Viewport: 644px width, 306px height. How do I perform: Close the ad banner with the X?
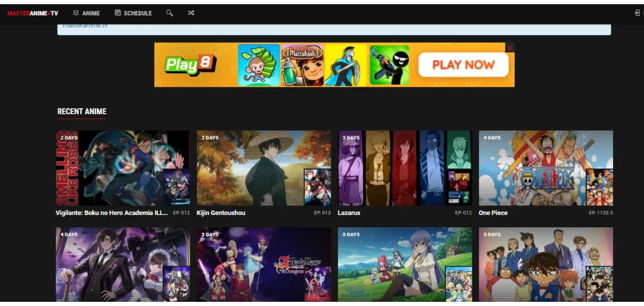tap(510, 48)
